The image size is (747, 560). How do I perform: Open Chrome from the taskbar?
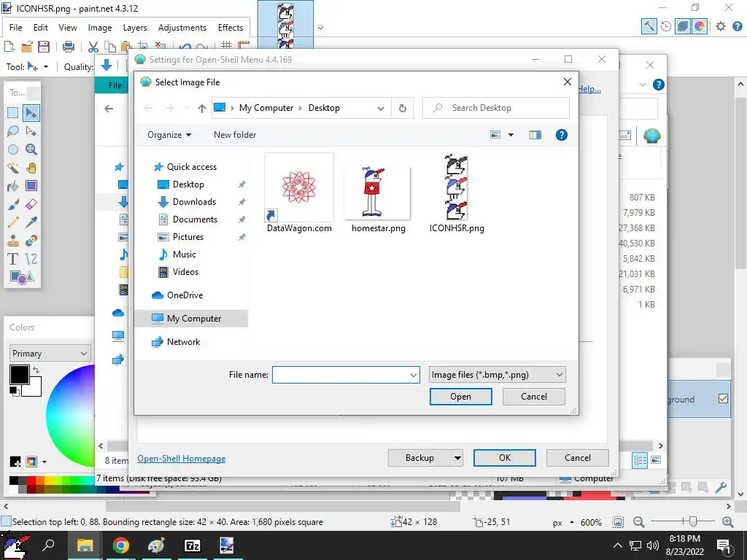point(120,545)
